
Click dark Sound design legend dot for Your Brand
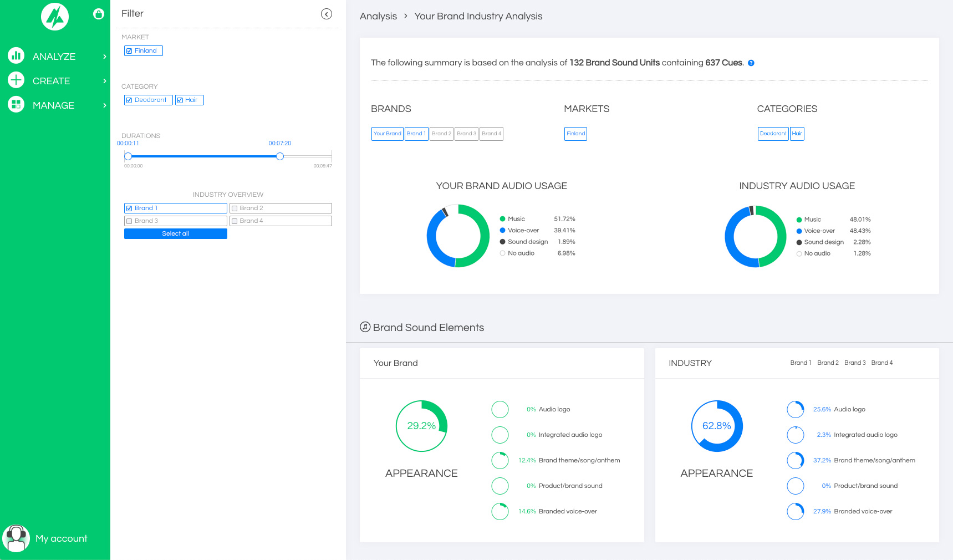(502, 242)
